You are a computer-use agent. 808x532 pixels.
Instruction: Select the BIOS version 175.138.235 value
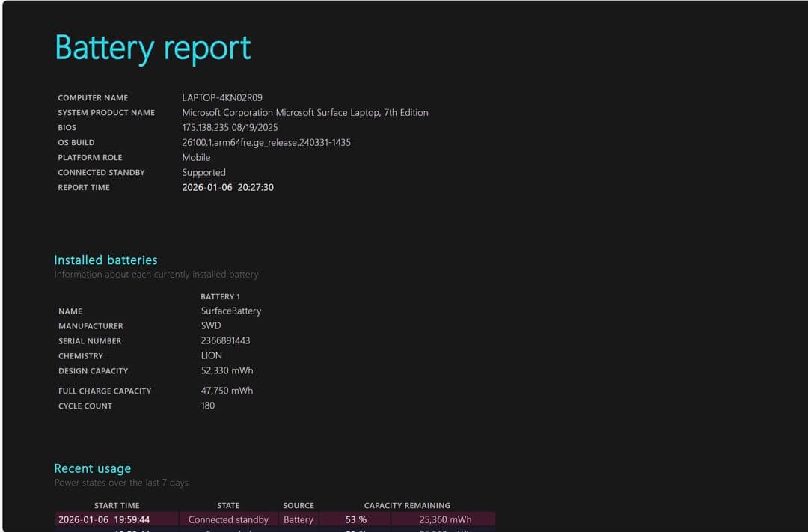coord(230,127)
